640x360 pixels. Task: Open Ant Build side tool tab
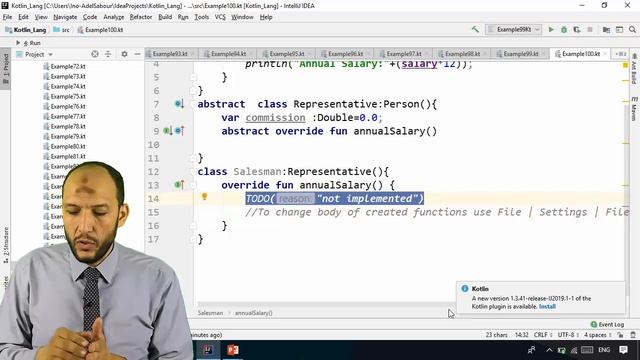pyautogui.click(x=635, y=69)
